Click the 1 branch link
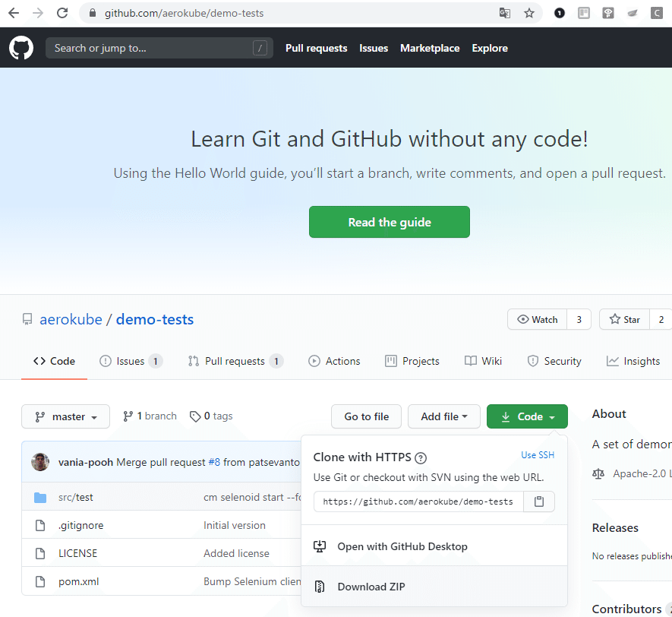Image resolution: width=672 pixels, height=617 pixels. click(150, 416)
